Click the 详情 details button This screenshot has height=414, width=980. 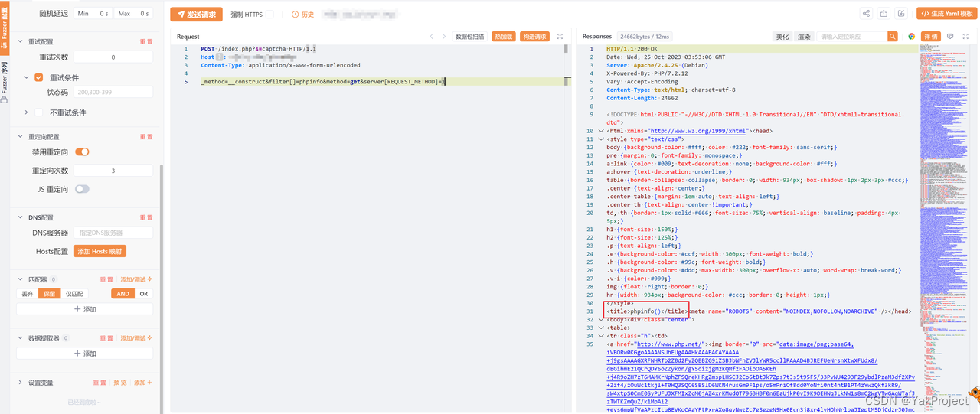(930, 37)
